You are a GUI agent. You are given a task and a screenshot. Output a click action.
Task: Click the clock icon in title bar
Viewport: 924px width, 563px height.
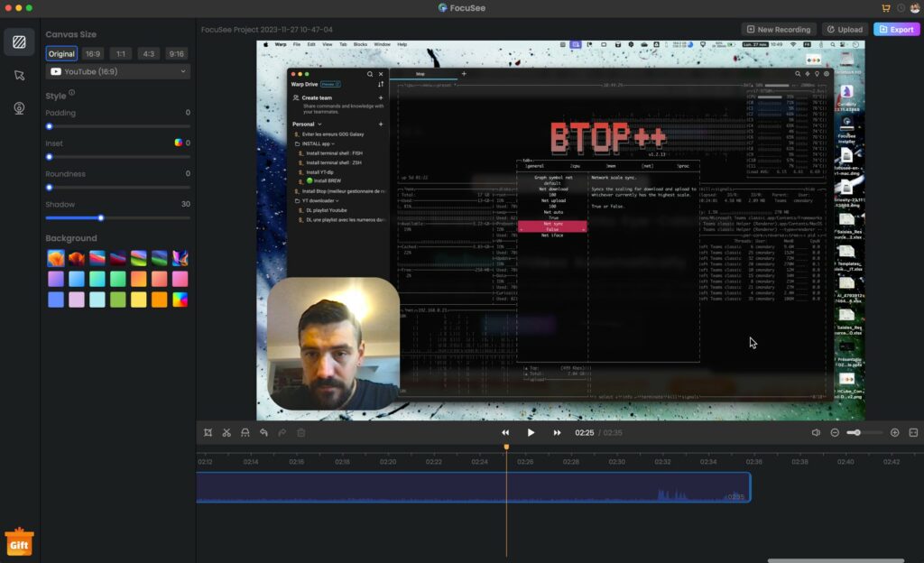click(x=901, y=7)
